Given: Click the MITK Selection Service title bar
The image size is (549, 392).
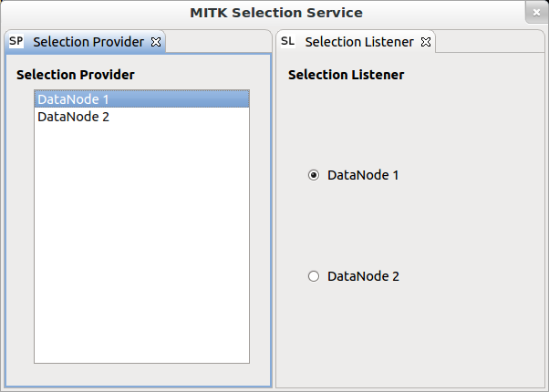Looking at the screenshot, I should [x=276, y=13].
